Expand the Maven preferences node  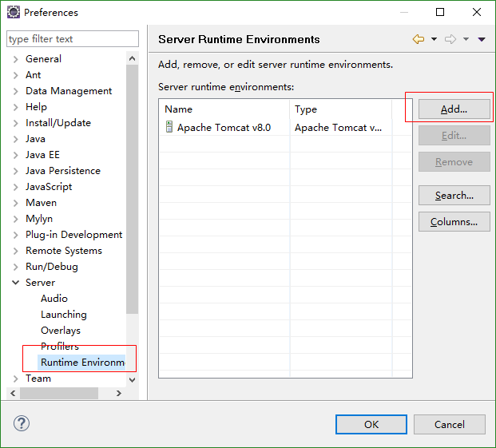click(x=16, y=203)
